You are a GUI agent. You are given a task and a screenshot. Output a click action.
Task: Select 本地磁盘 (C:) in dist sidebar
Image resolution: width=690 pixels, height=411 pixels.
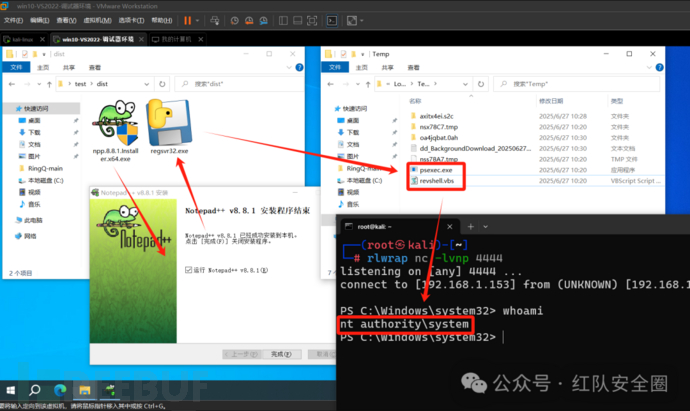(x=41, y=180)
